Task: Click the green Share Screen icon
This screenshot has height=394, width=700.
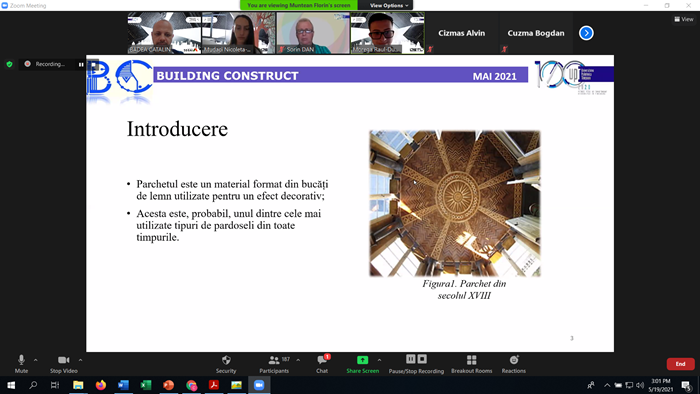Action: (362, 360)
